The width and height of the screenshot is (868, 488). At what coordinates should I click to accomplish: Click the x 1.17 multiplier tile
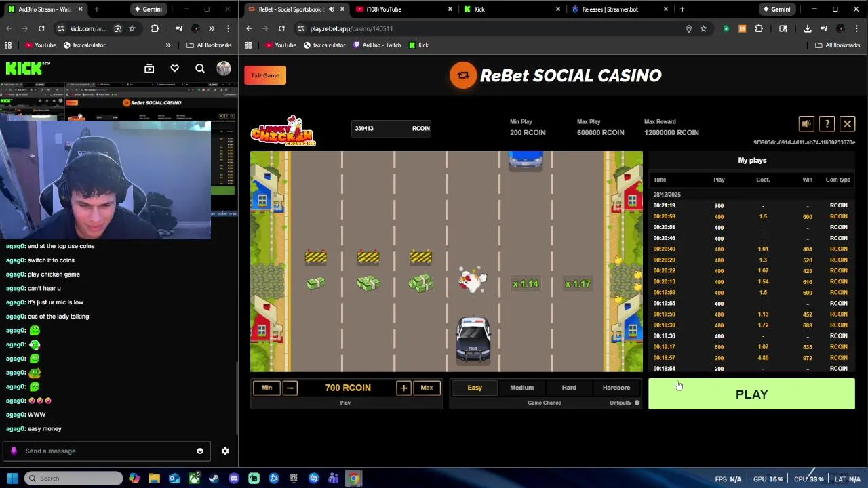pos(578,284)
